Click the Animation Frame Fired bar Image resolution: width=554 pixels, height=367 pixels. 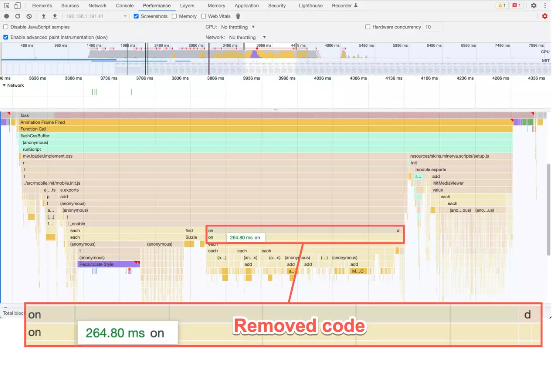pyautogui.click(x=265, y=122)
